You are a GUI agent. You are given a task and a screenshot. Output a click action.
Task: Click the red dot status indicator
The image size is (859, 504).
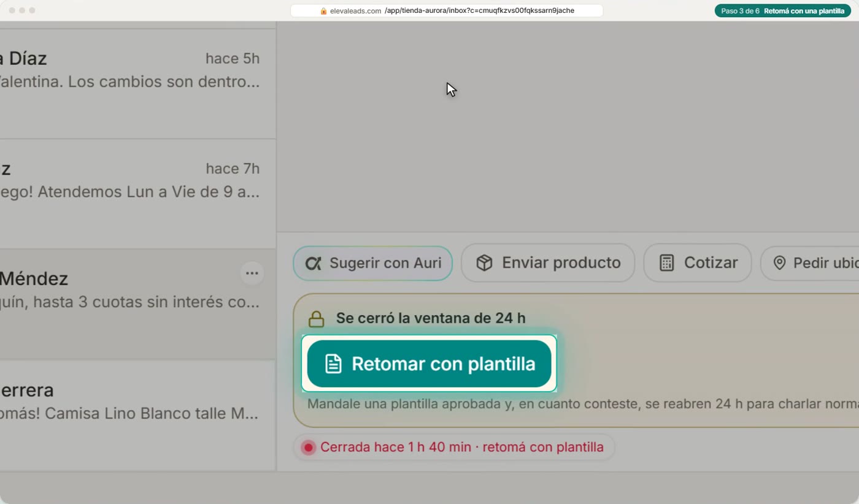(x=309, y=448)
